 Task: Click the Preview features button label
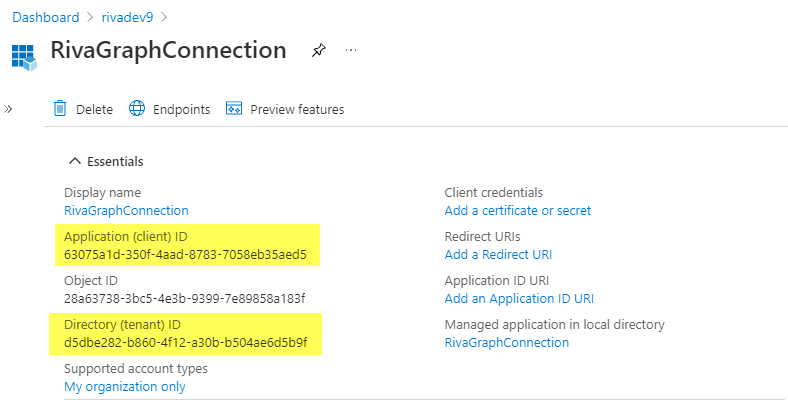[297, 109]
